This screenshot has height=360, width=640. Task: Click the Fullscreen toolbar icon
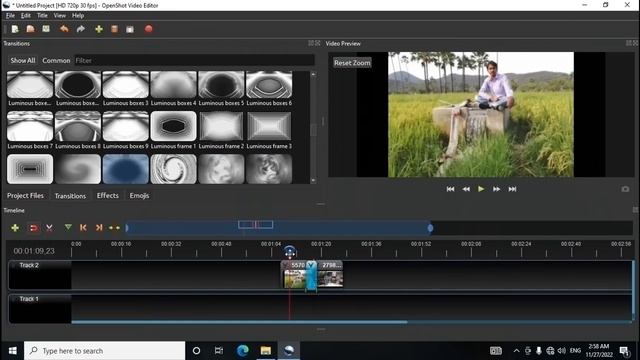[130, 29]
